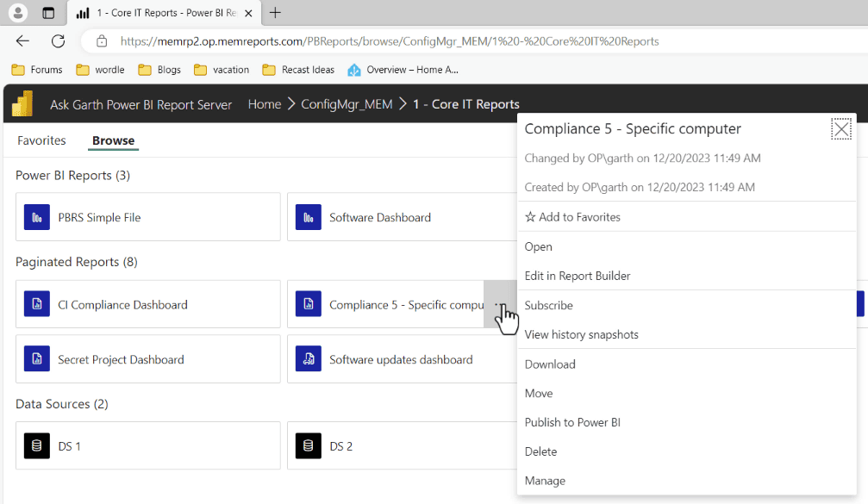Close the Compliance 5 context panel
The image size is (868, 504).
point(841,129)
